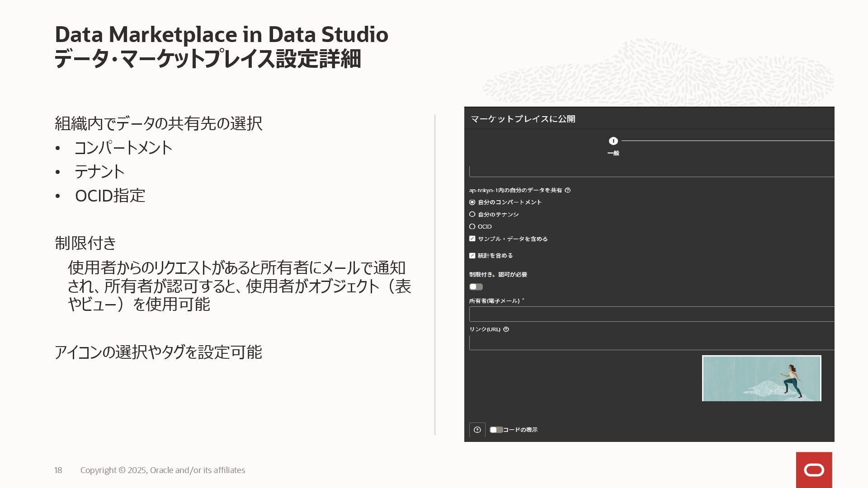Viewport: 868px width, 488px height.
Task: Select the OCID radio button
Action: 472,227
